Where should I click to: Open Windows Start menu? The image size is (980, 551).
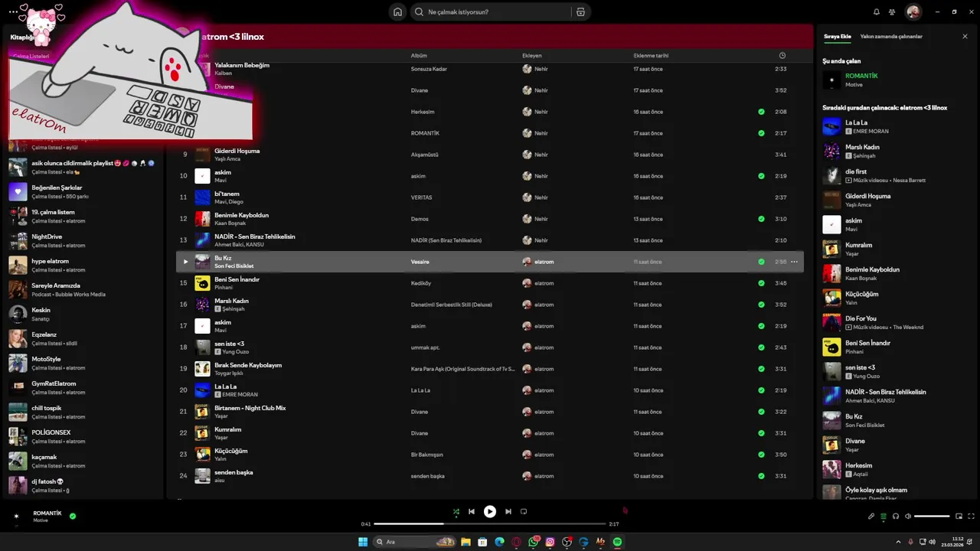363,542
